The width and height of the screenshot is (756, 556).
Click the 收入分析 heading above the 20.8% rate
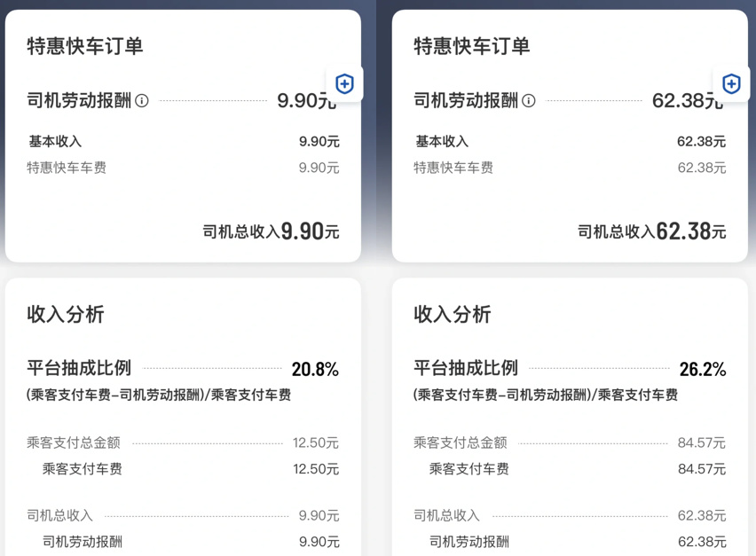66,314
